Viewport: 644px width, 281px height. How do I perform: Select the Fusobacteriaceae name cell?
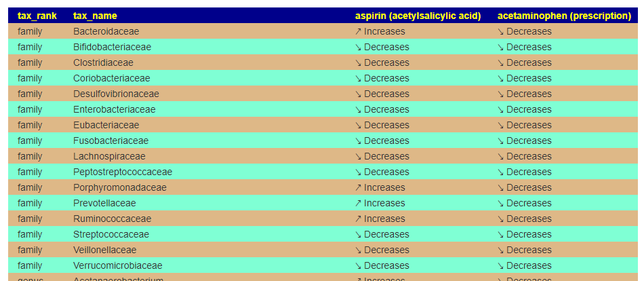tap(111, 140)
